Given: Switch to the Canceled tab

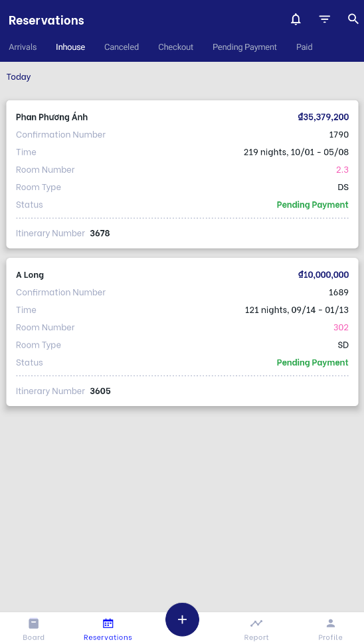Looking at the screenshot, I should [x=122, y=47].
